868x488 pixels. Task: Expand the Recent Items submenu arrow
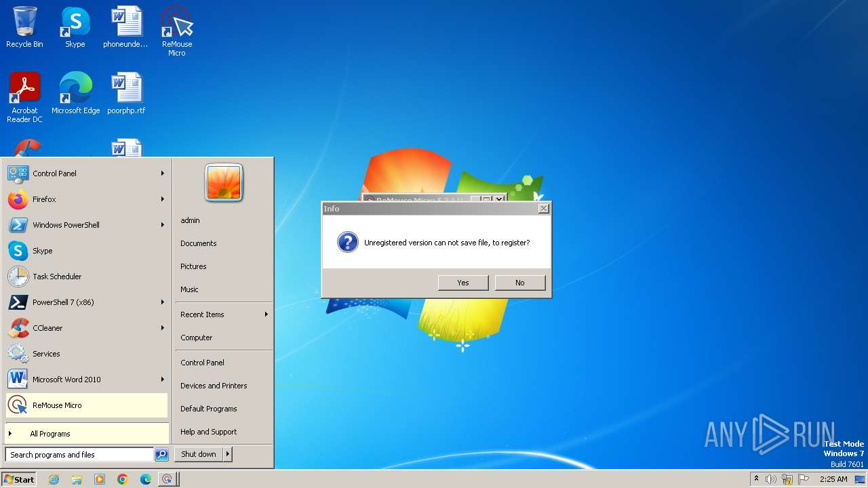(267, 314)
